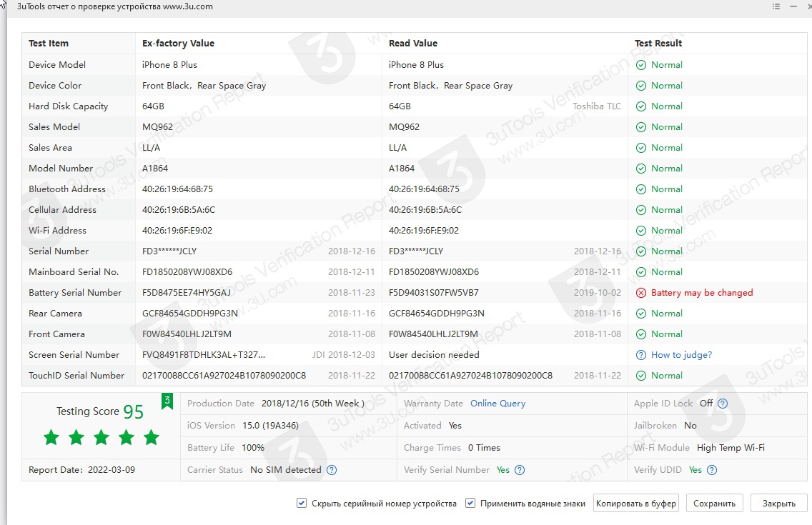
Task: Click the five-star rating under Testing Score
Action: [101, 438]
